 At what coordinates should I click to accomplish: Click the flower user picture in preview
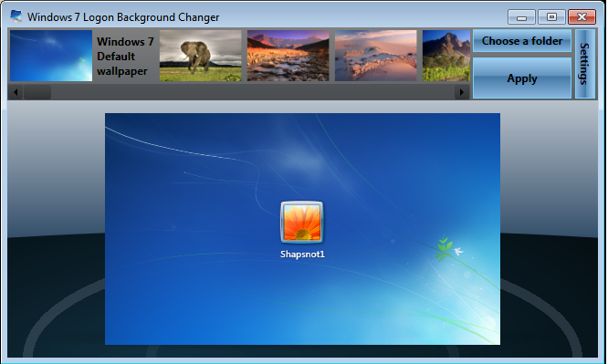[x=301, y=222]
